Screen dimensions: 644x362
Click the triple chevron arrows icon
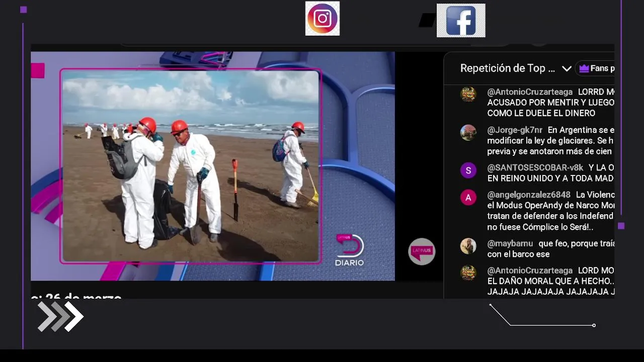click(x=60, y=317)
